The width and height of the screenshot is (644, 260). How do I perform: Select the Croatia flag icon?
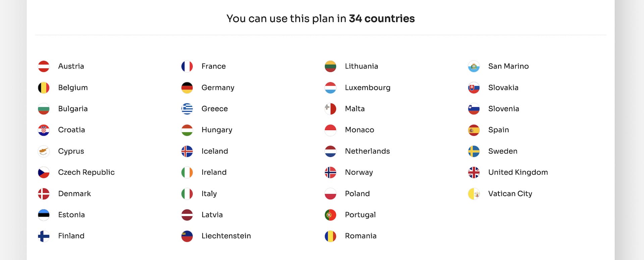tap(44, 130)
